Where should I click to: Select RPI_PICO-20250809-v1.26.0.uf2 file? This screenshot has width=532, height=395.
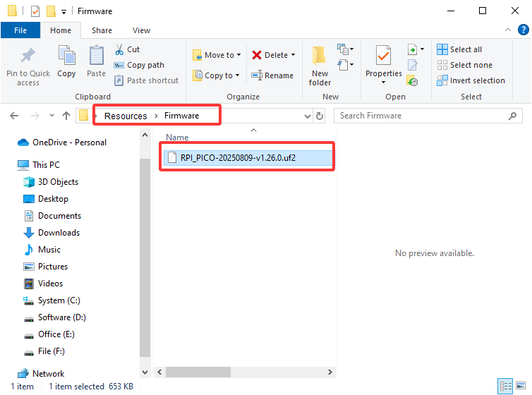[248, 158]
